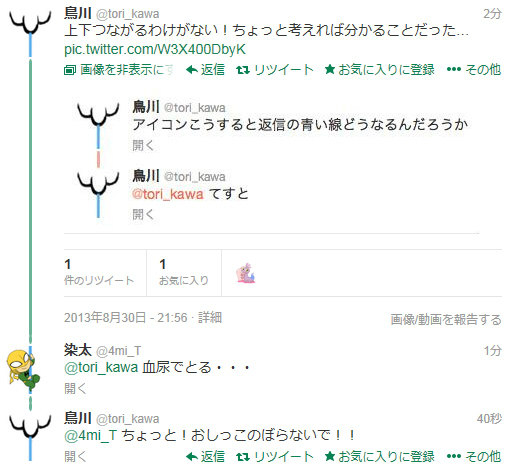Favorite the top tweet with star icon
The image size is (511, 467).
(379, 70)
